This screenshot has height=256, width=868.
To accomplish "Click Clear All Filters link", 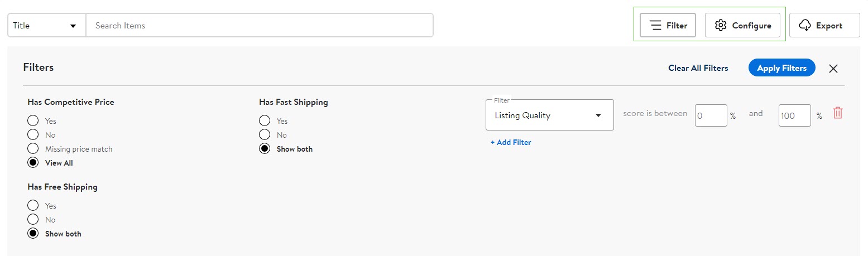I will coord(698,68).
